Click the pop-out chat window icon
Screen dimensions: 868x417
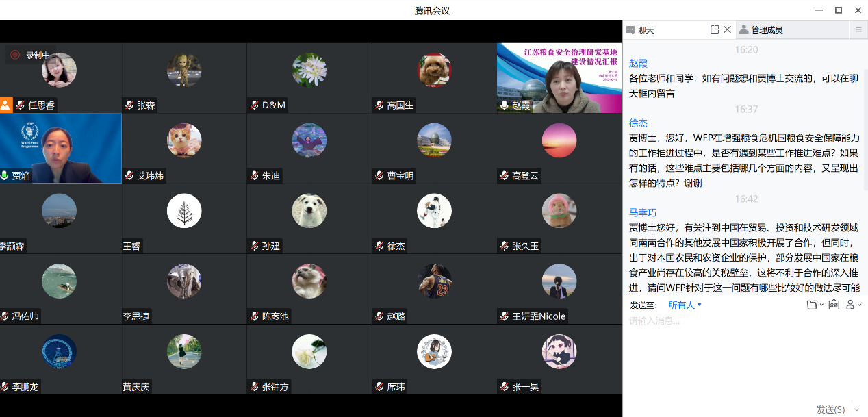click(x=715, y=30)
